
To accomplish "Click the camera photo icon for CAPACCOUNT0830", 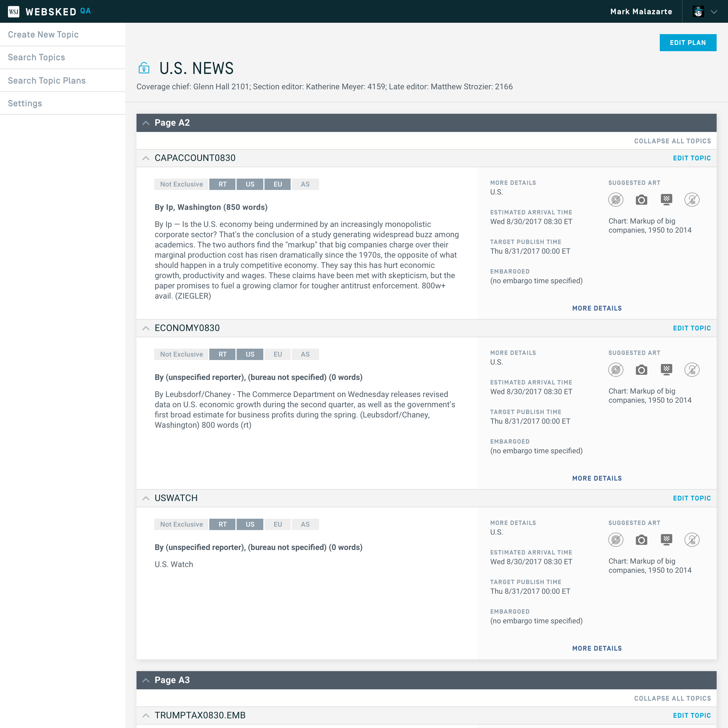I will tap(641, 200).
